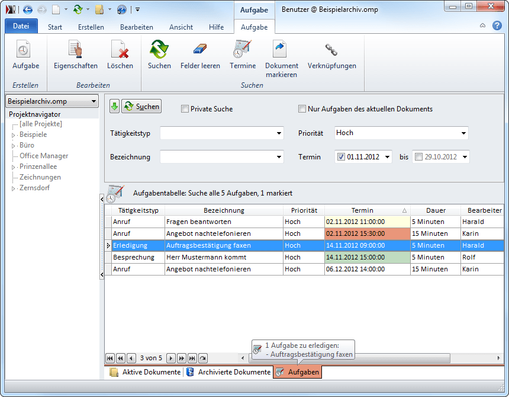Select the row 'Fragen beantworten'
This screenshot has width=509, height=397.
coord(304,222)
